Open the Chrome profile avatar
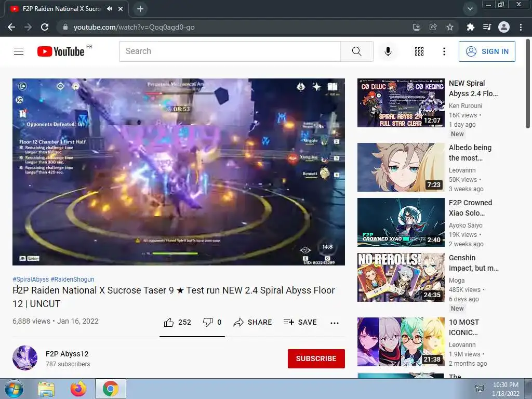 click(504, 27)
